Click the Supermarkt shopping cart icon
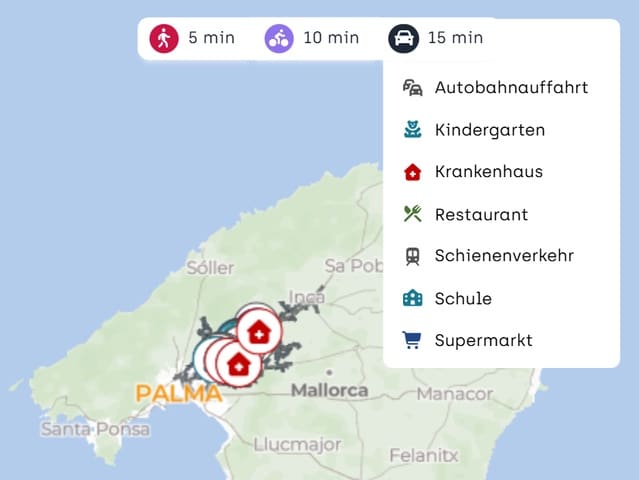Screen dimensions: 639x480 pos(412,340)
